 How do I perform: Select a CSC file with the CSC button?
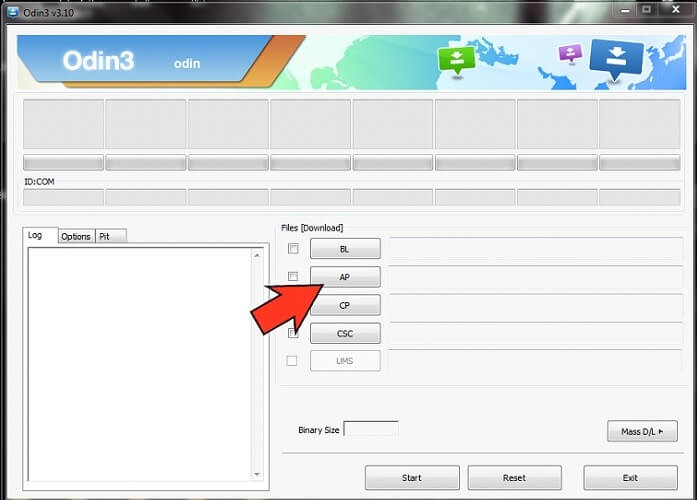345,333
